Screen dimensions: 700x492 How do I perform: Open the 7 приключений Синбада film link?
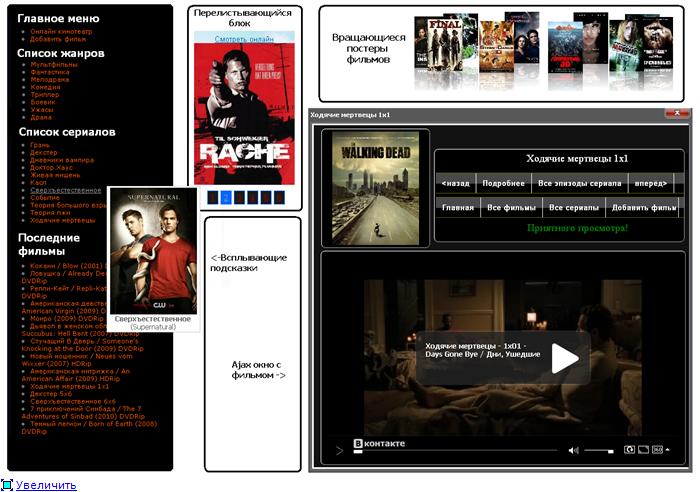click(82, 413)
